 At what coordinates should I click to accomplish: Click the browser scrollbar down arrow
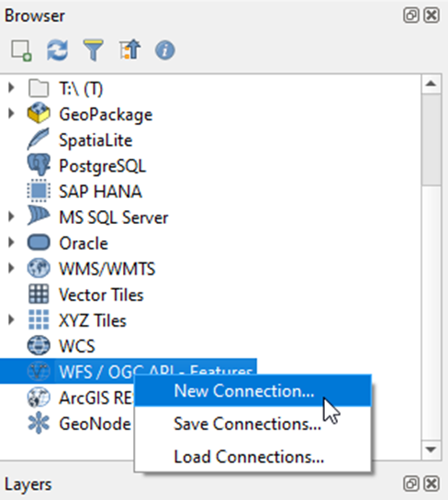(x=431, y=450)
